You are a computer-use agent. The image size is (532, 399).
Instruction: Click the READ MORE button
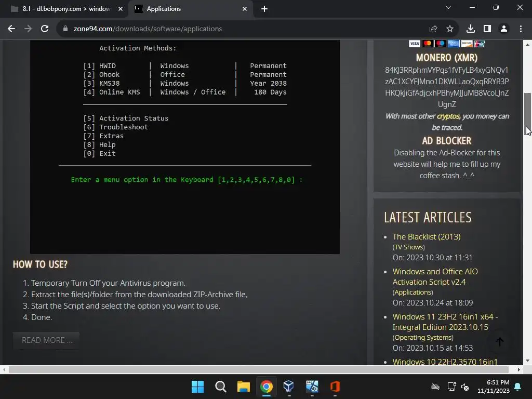[x=46, y=340]
